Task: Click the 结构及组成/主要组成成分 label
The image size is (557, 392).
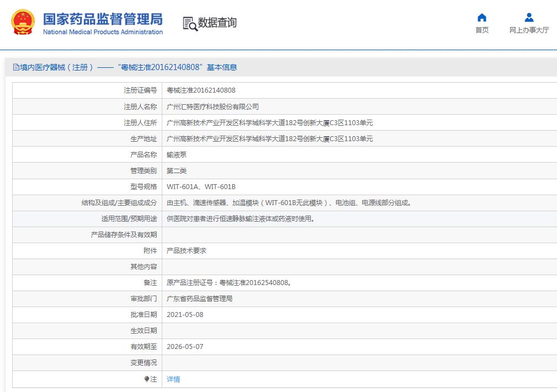Action: pos(119,203)
